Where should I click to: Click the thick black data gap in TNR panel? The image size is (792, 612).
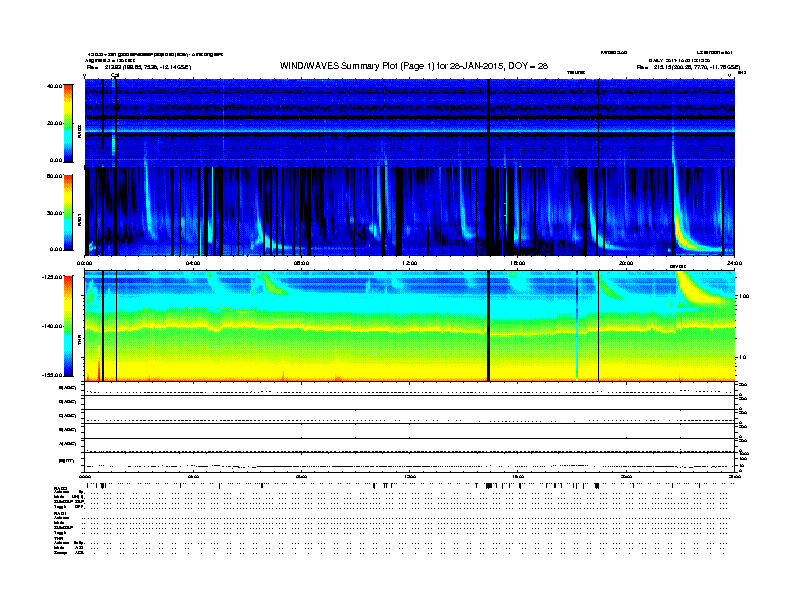pyautogui.click(x=488, y=326)
